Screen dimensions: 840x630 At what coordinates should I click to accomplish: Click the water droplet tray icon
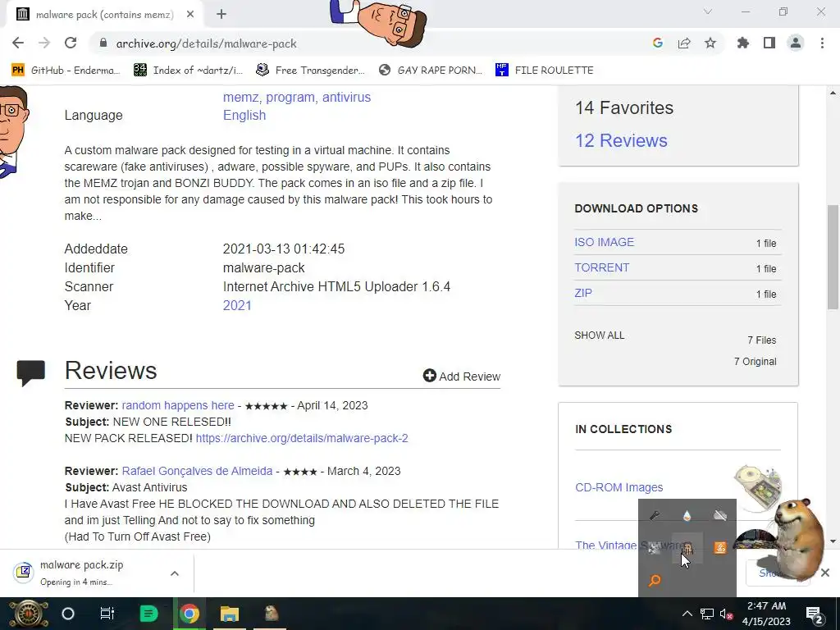(687, 515)
